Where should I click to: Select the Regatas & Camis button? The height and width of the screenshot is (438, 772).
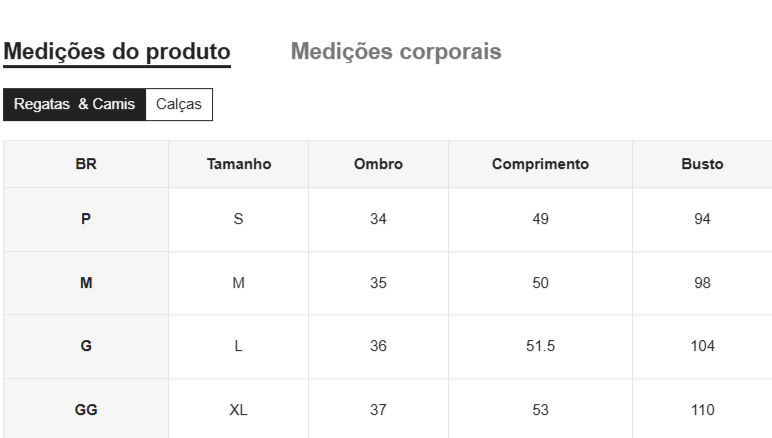pyautogui.click(x=74, y=104)
